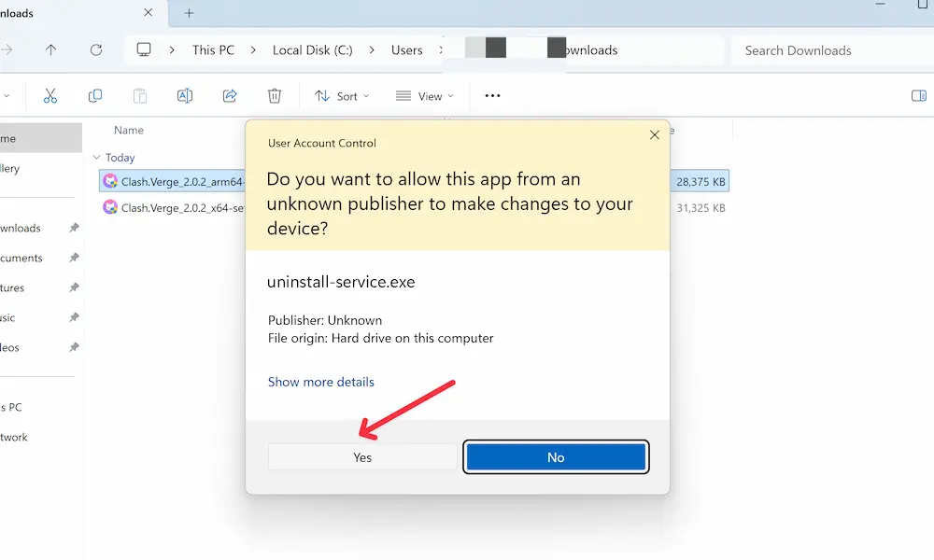Click No in User Account Control
Screen dimensions: 934x560
[x=556, y=457]
